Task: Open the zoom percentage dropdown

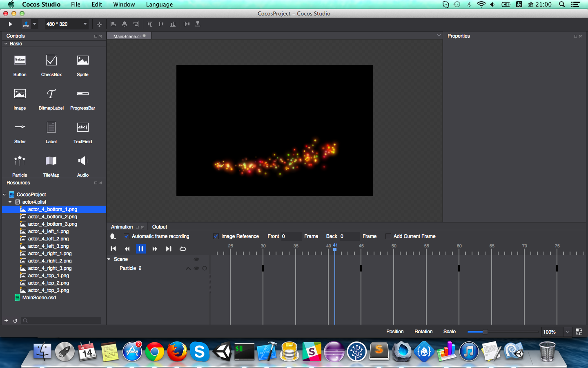Action: coord(568,332)
